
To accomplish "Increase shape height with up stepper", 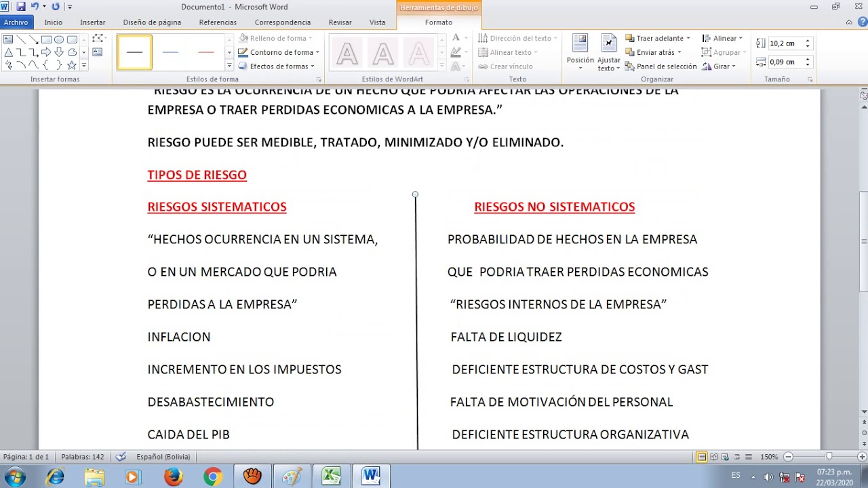I will point(808,41).
